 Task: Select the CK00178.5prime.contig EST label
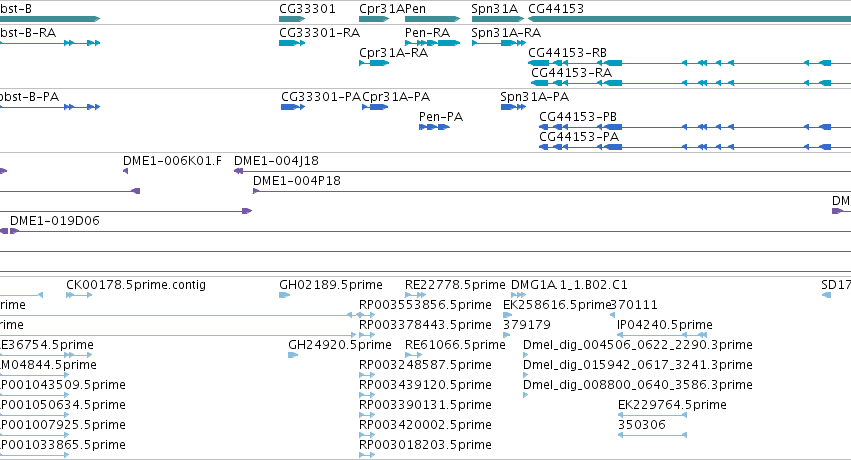136,285
